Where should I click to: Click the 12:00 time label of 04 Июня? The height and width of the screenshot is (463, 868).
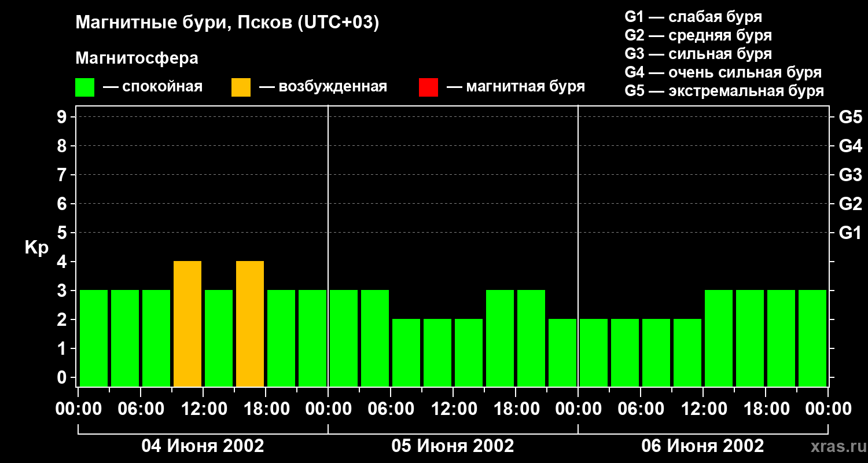click(203, 409)
